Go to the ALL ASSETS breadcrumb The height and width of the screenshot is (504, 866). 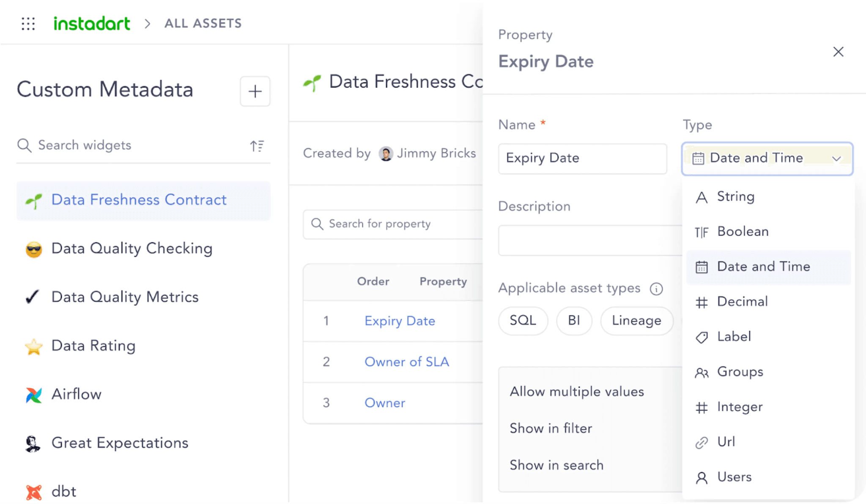pyautogui.click(x=203, y=23)
